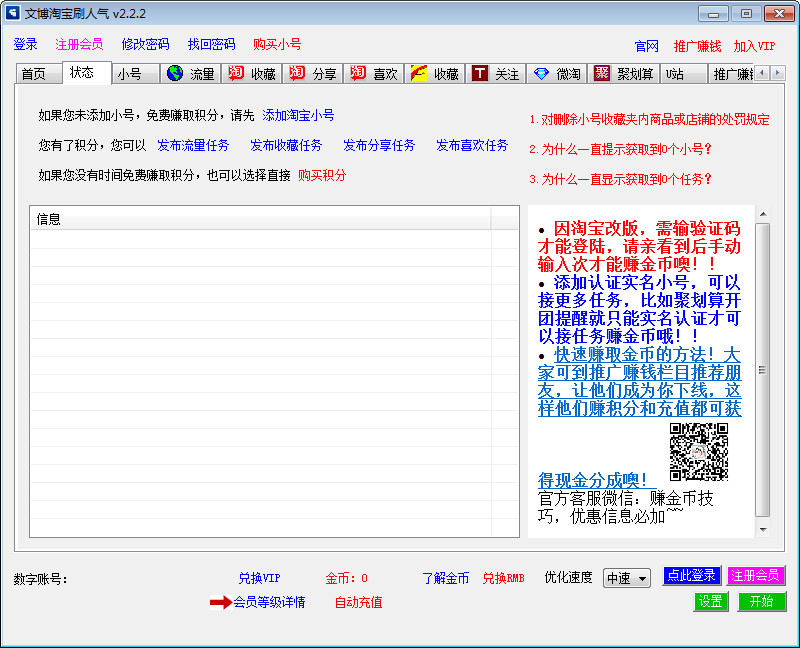800x648 pixels.
Task: Open help item 2 about 0个小号
Action: (620, 149)
